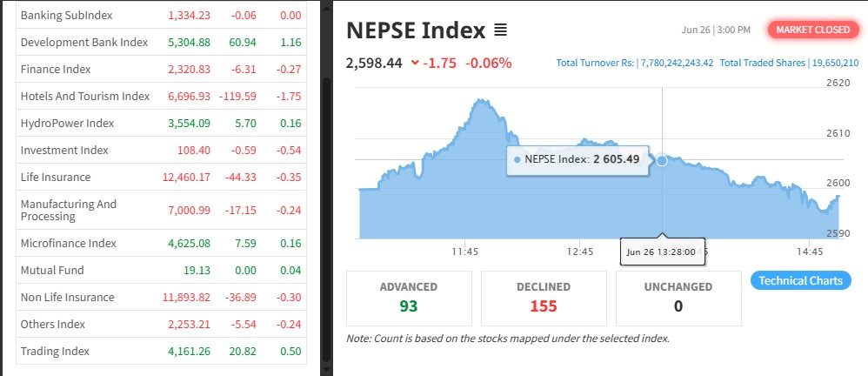This screenshot has height=376, width=868.
Task: Open the NEPSE Index chart menu icon
Action: click(x=500, y=30)
